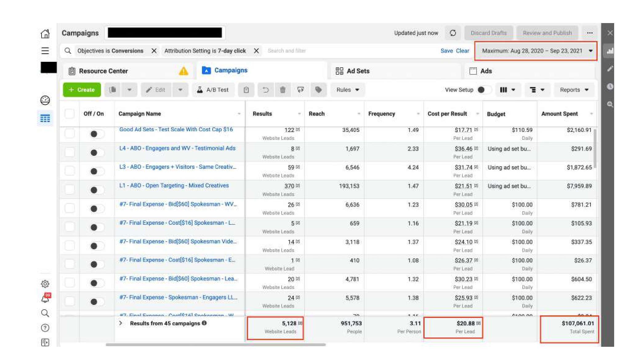The image size is (628, 364).
Task: Toggle on L1 - ABO - Open Targeting campaign
Action: pos(96,190)
